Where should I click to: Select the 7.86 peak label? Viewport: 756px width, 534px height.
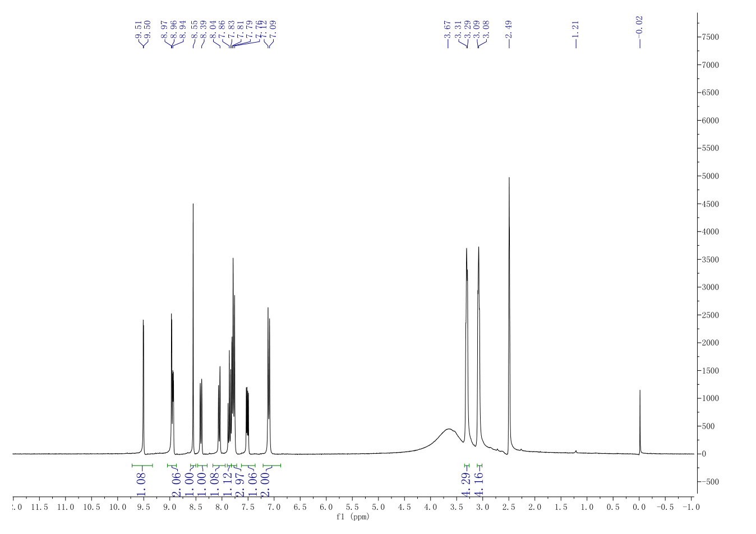coord(222,29)
